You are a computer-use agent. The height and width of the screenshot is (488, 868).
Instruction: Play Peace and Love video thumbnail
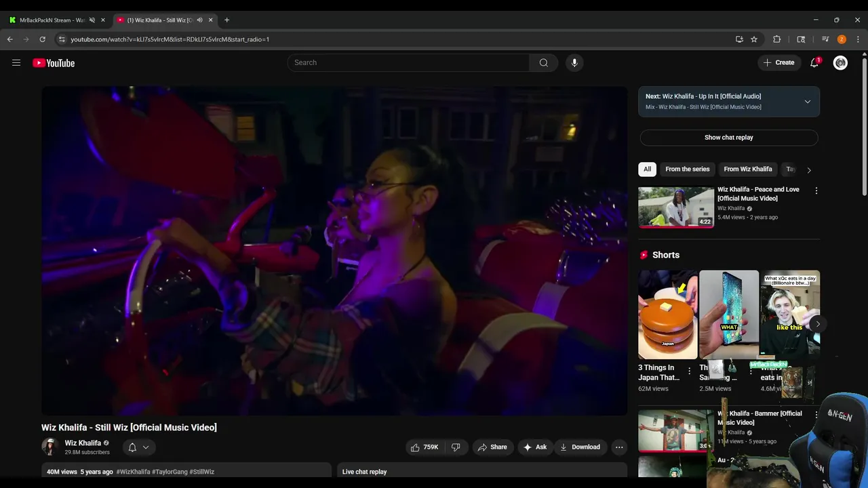(x=676, y=207)
